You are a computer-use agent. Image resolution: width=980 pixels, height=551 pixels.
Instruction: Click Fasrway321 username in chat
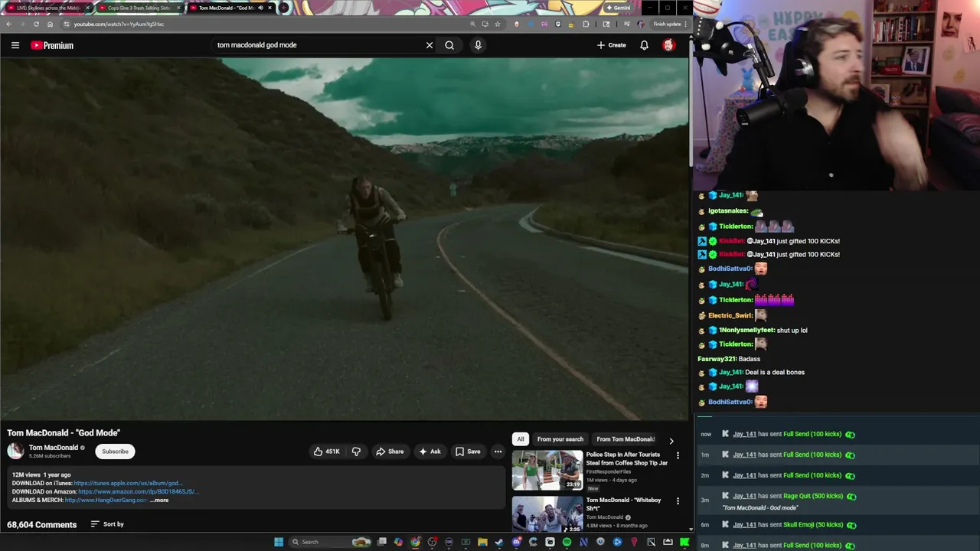point(717,359)
